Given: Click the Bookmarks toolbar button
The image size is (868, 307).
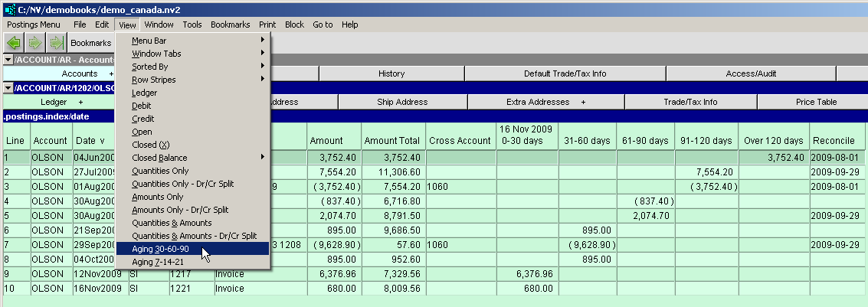Looking at the screenshot, I should (x=90, y=43).
